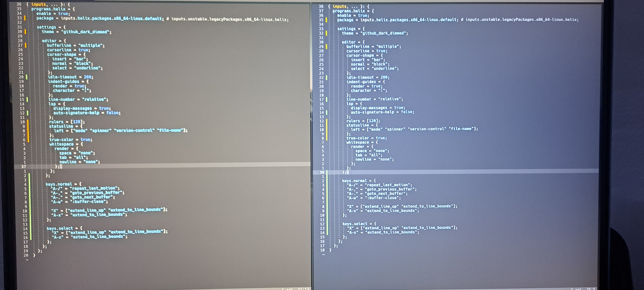Click 'character = "|";' in right pane
Image resolution: width=644 pixels, height=290 pixels.
point(369,91)
